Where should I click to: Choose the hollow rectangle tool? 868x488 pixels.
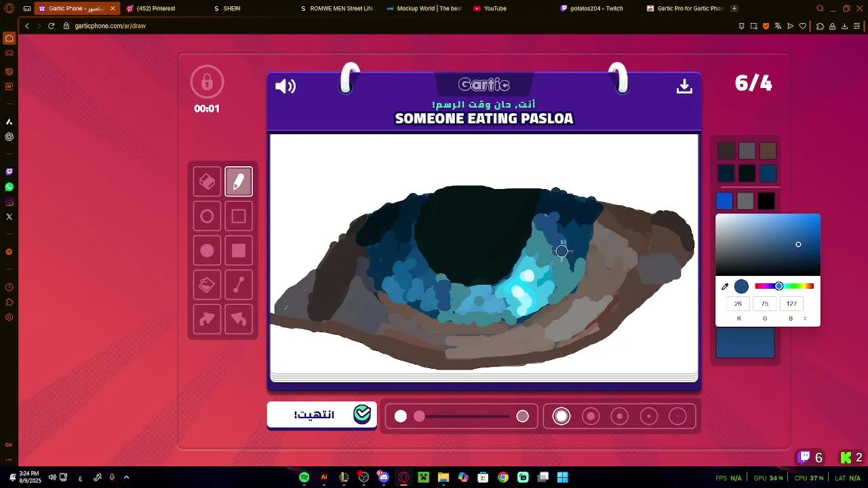coord(239,216)
